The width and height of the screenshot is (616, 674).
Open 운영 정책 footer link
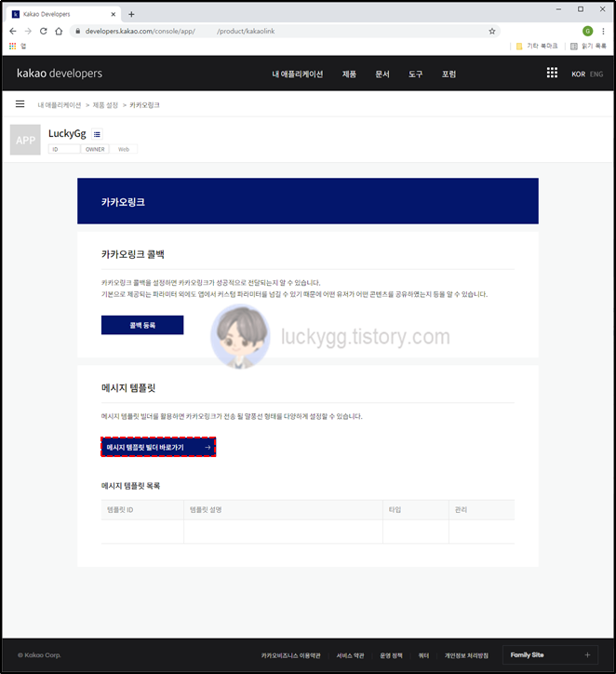(x=391, y=655)
